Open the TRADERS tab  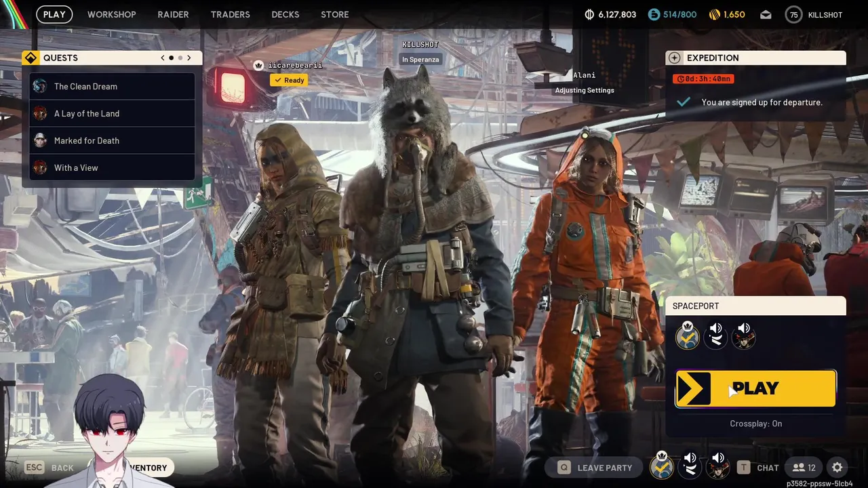pyautogui.click(x=231, y=14)
